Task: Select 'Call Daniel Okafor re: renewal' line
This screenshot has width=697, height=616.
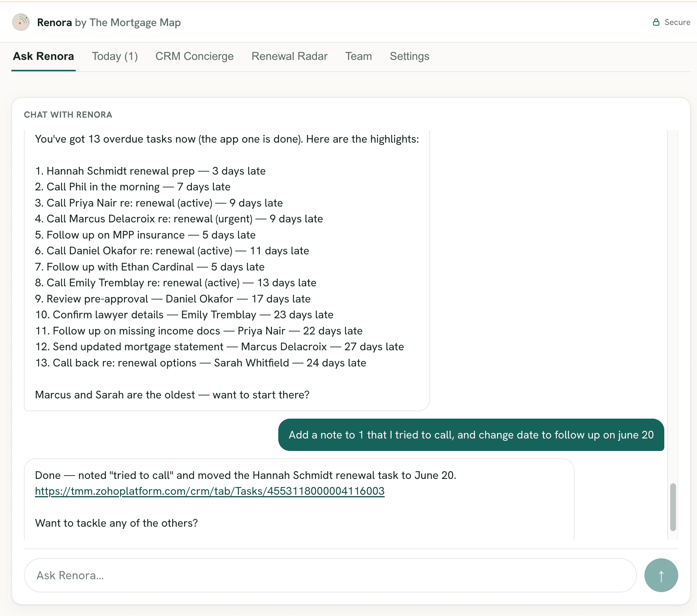Action: pyautogui.click(x=172, y=251)
